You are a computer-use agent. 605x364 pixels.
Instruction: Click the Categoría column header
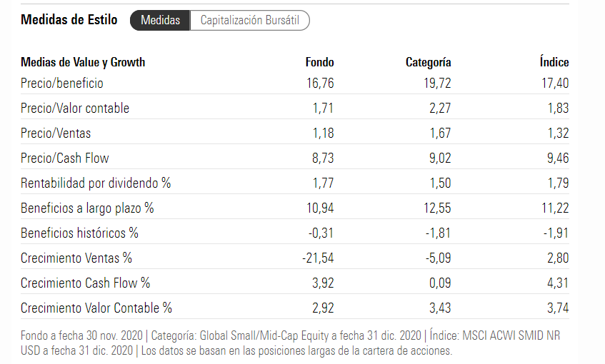coord(428,62)
